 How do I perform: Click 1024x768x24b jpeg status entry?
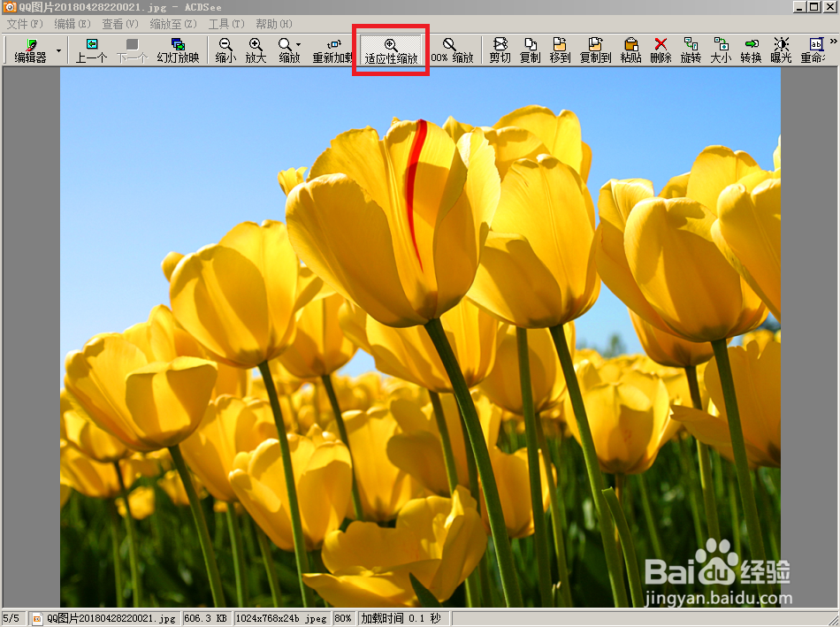click(x=281, y=618)
